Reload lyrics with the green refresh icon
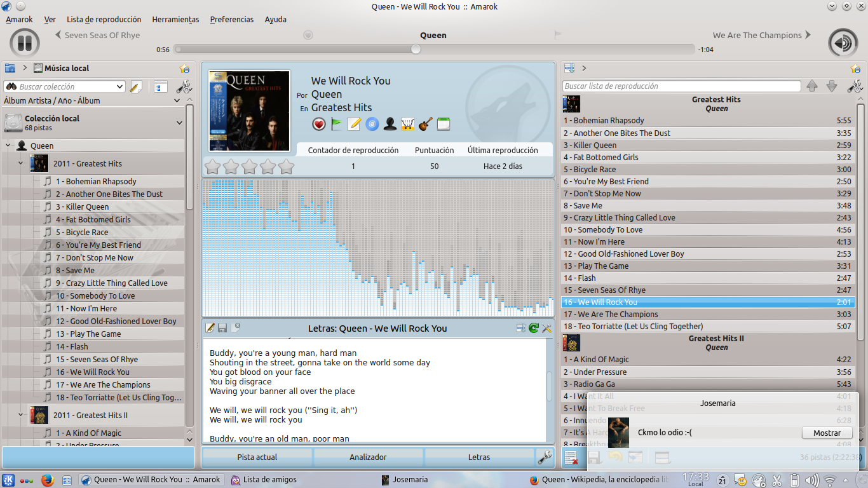The width and height of the screenshot is (868, 488). tap(534, 328)
